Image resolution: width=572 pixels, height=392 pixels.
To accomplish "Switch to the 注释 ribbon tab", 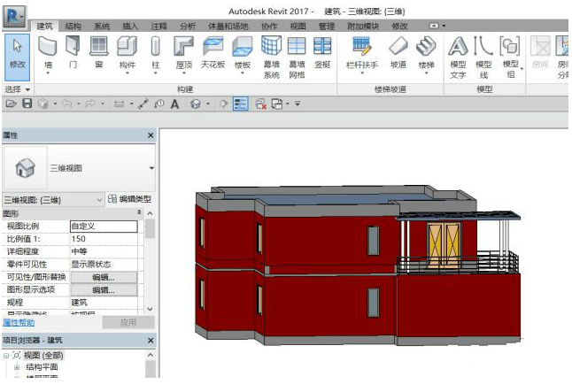I will tap(158, 27).
